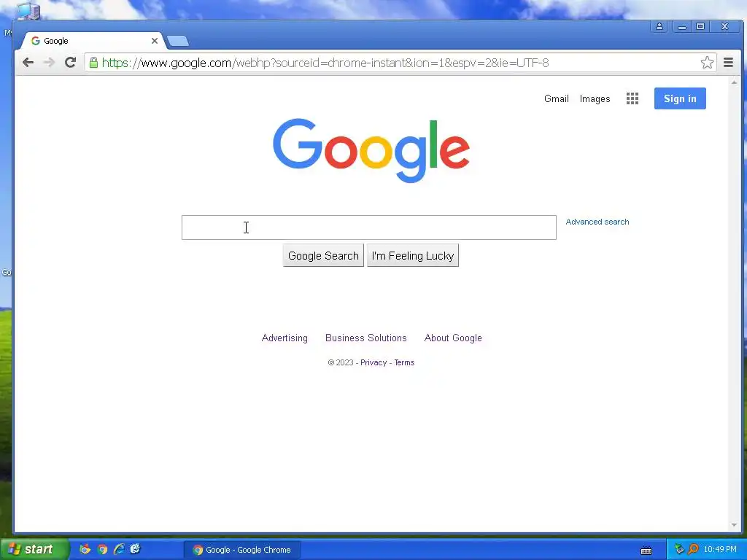The image size is (747, 560).
Task: Click the scrollbar up arrow
Action: point(734,82)
